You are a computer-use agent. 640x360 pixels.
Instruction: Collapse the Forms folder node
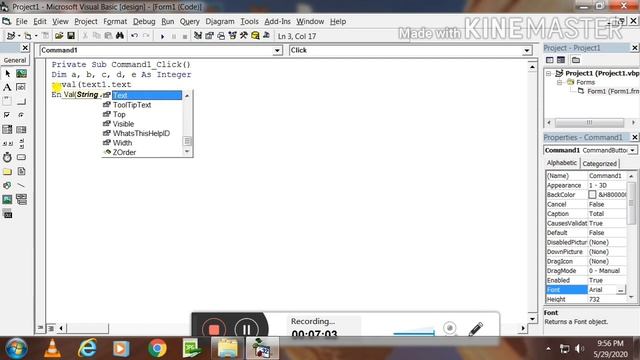[560, 82]
